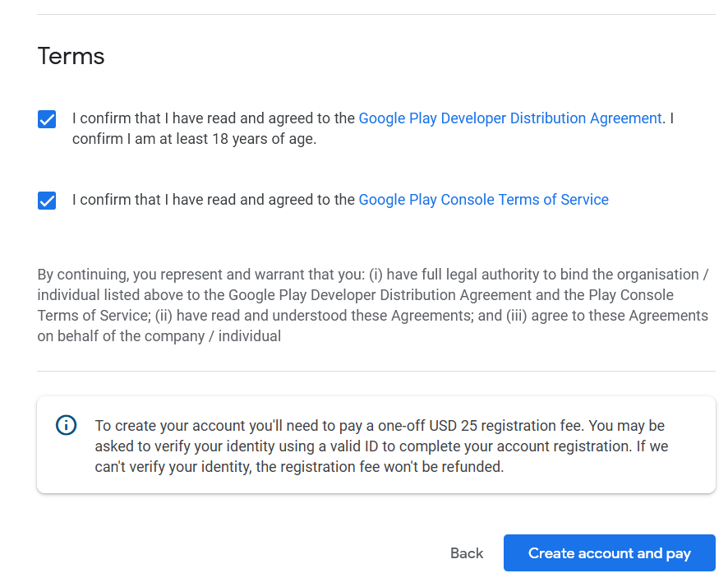Click the divider line above the Terms heading
The image size is (728, 587).
click(376, 14)
